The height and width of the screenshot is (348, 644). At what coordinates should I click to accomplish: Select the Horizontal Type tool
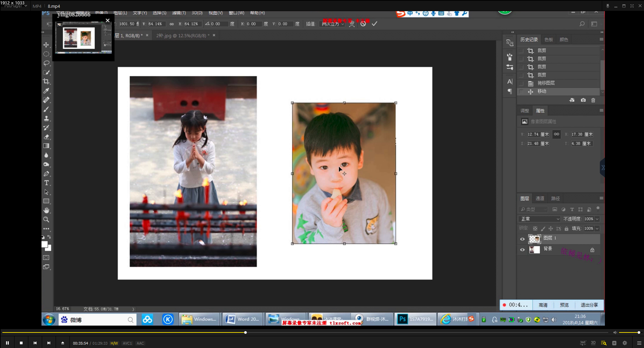[46, 183]
